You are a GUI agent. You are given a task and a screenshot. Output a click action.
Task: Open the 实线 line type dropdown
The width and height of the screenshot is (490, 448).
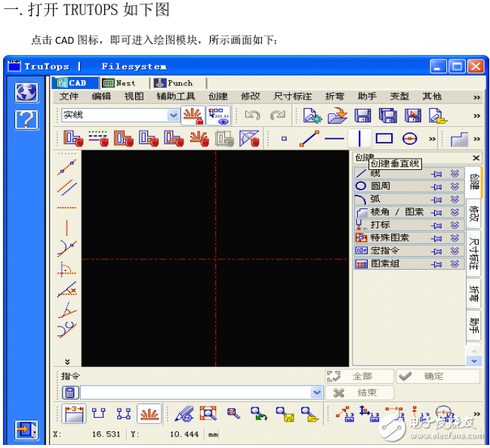point(173,116)
